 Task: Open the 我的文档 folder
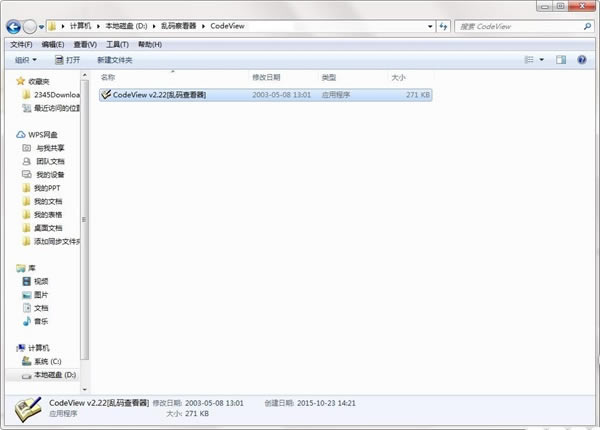(x=42, y=202)
